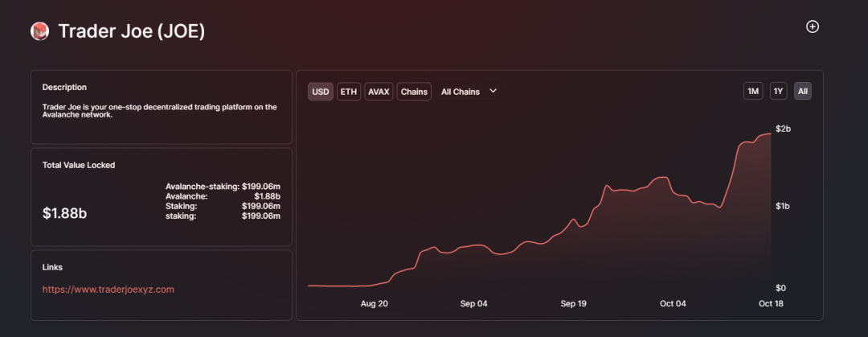Click the Sep 19 axis label
Image resolution: width=868 pixels, height=337 pixels.
click(574, 304)
